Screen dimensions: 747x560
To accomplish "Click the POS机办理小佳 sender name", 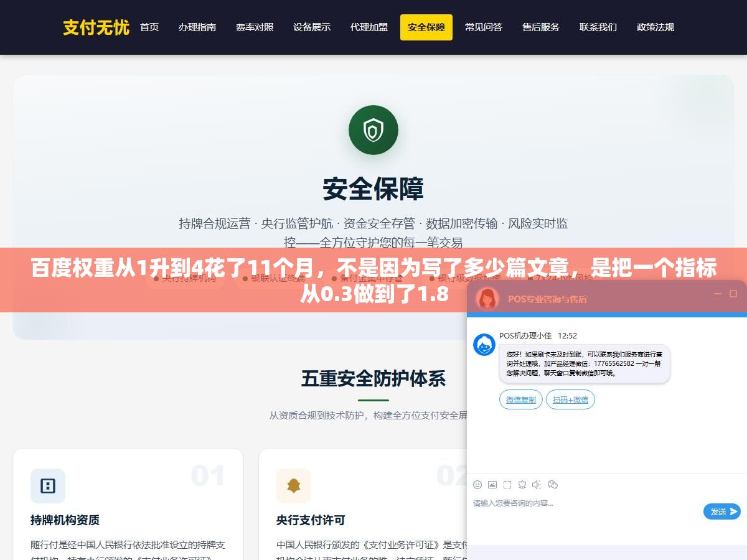I will tap(525, 335).
